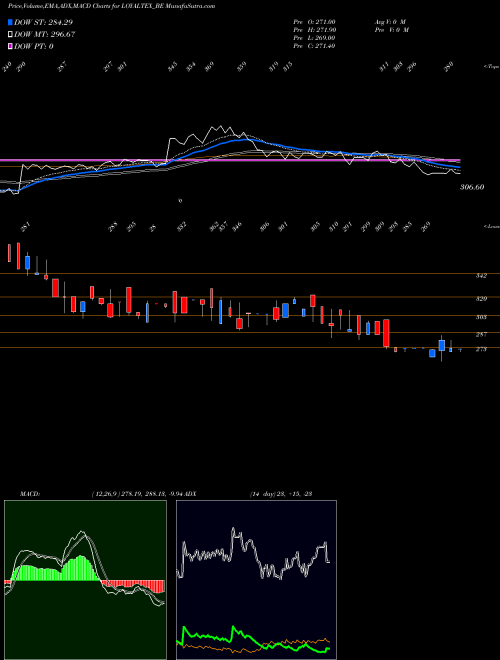
Task: Click the 303 price level label
Action: tap(481, 317)
